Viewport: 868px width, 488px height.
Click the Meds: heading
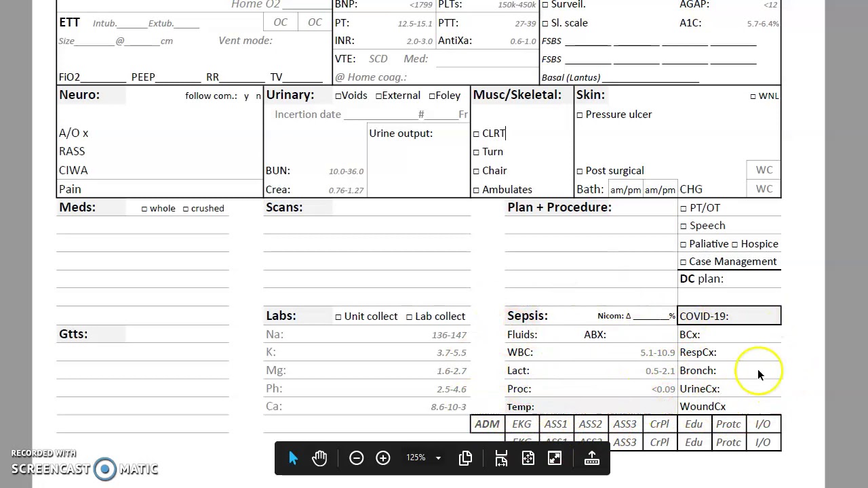coord(77,207)
